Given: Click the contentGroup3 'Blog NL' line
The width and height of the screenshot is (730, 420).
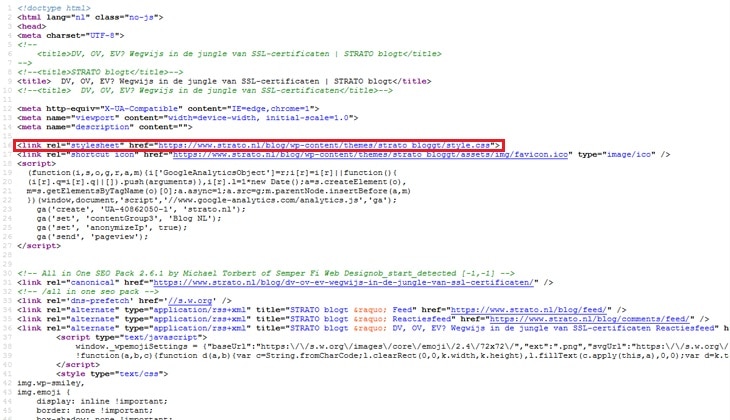Looking at the screenshot, I should click(x=129, y=218).
